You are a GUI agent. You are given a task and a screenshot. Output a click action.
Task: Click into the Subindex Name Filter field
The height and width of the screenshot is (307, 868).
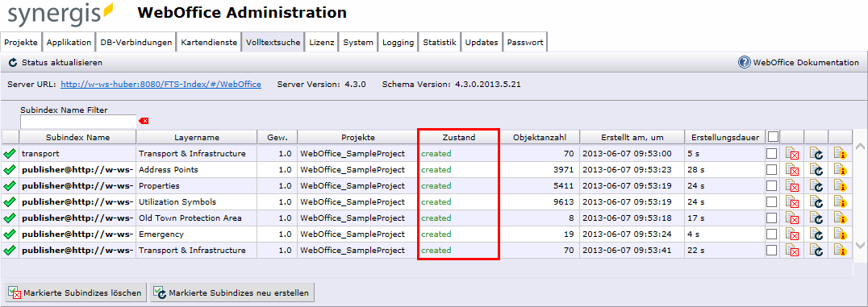click(78, 121)
